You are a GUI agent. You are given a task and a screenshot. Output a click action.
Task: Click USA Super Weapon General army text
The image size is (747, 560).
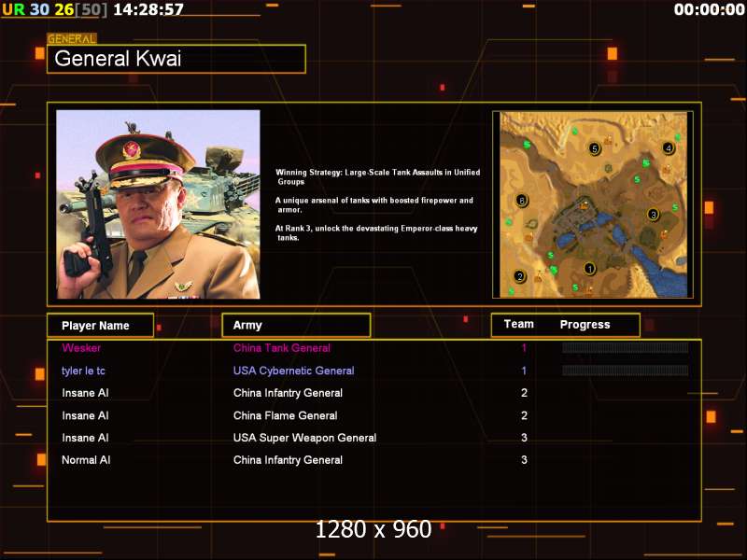tap(305, 438)
